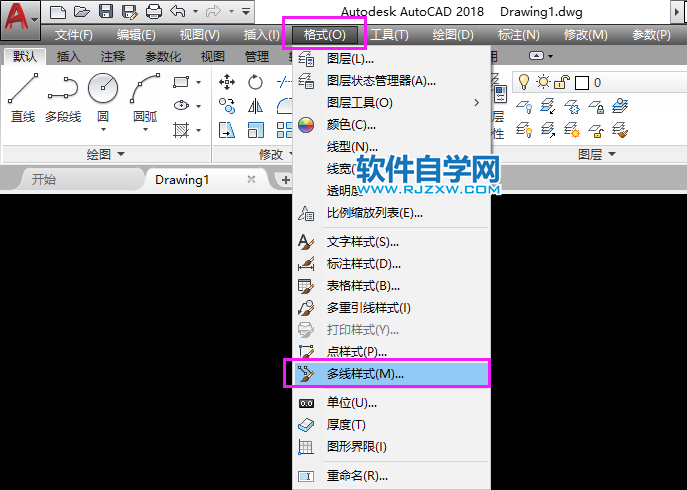Viewport: 687px width, 490px height.
Task: Open a file with the folder icon
Action: coord(82,12)
